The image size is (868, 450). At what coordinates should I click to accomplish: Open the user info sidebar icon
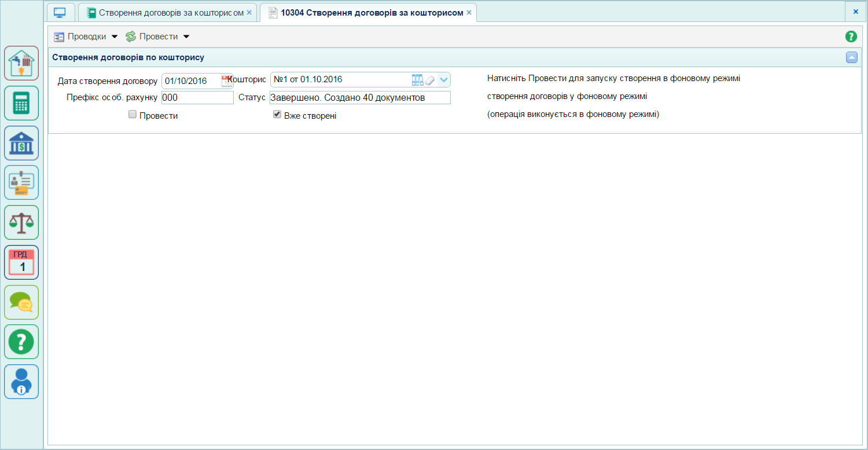(21, 382)
